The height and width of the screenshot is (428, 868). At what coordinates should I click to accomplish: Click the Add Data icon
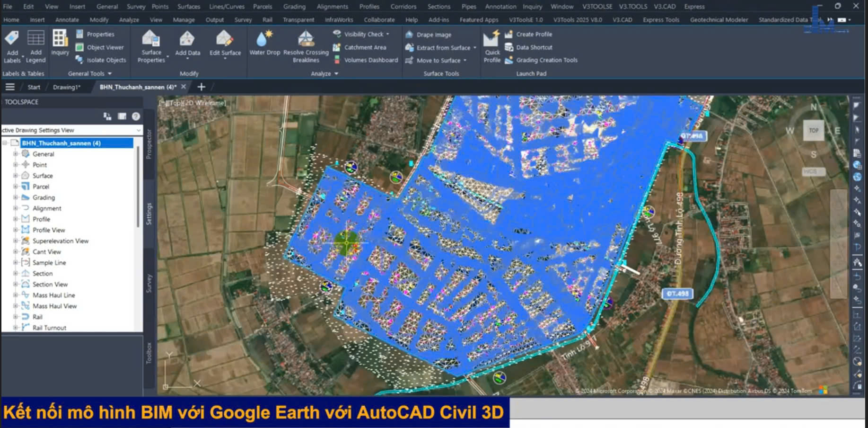[x=187, y=43]
